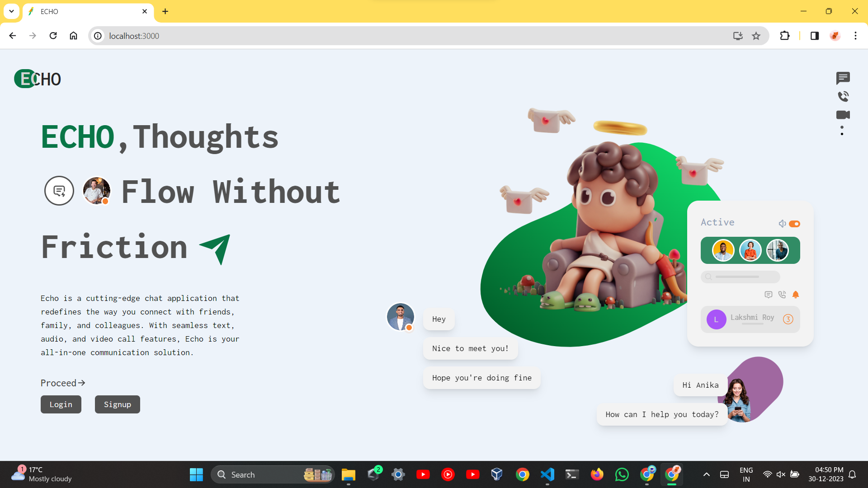
Task: Click the search bar in Active card
Action: (x=741, y=277)
